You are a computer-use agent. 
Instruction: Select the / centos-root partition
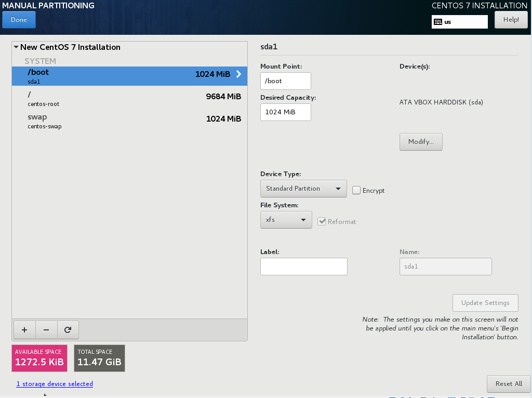pyautogui.click(x=129, y=99)
